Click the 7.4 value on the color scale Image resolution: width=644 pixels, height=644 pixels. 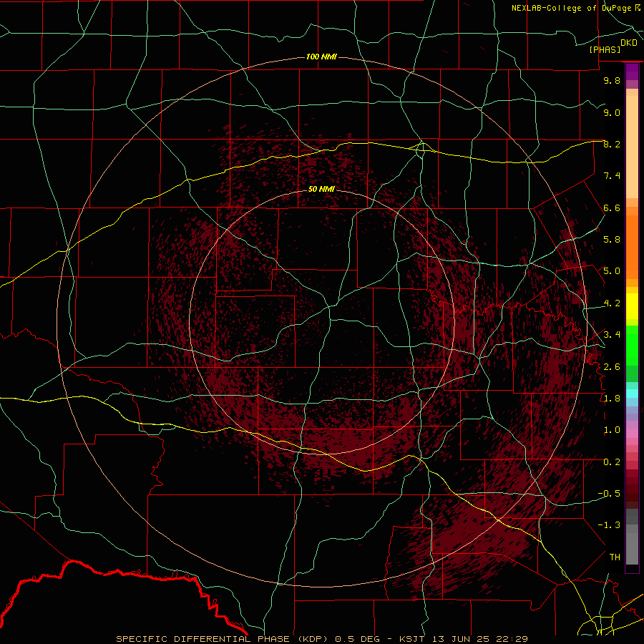tap(612, 176)
